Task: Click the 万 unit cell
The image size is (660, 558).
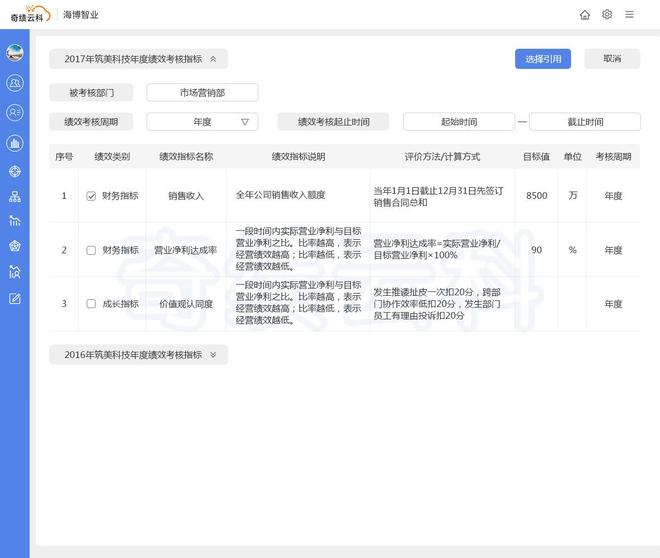Action: pos(572,196)
